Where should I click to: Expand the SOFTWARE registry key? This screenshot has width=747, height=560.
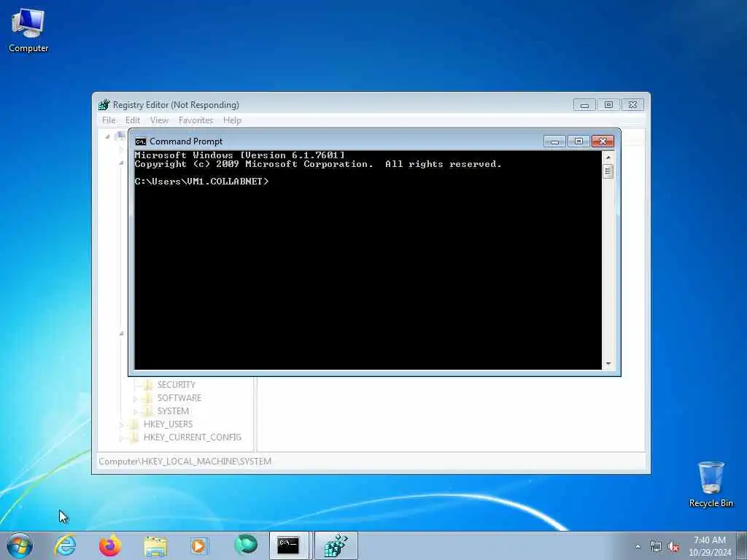(135, 398)
